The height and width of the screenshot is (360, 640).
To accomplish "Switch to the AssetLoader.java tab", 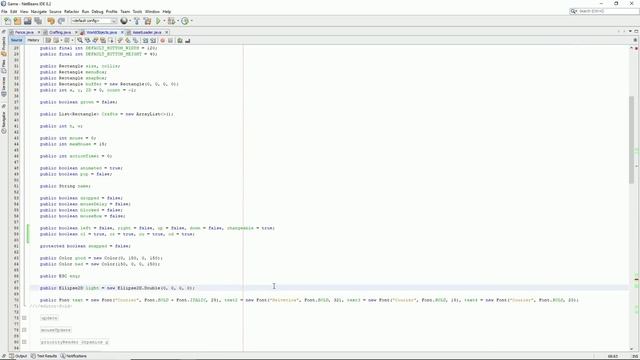I will [147, 32].
